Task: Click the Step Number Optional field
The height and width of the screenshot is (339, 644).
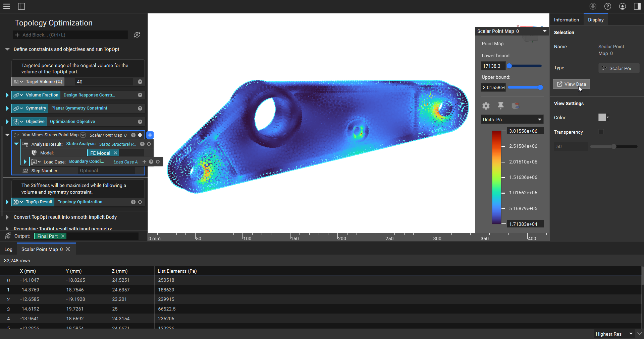Action: pos(107,171)
